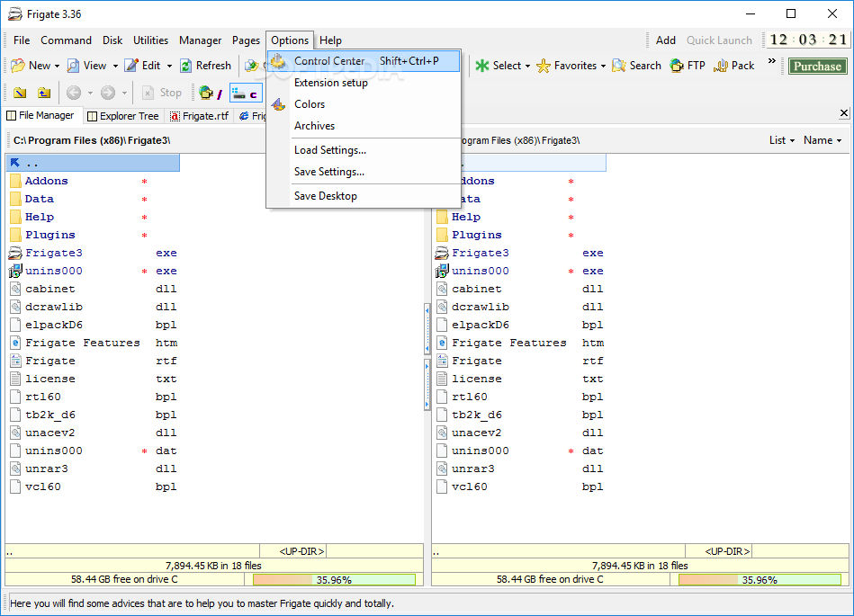Open the Name sort dropdown
This screenshot has width=854, height=616.
coord(823,140)
